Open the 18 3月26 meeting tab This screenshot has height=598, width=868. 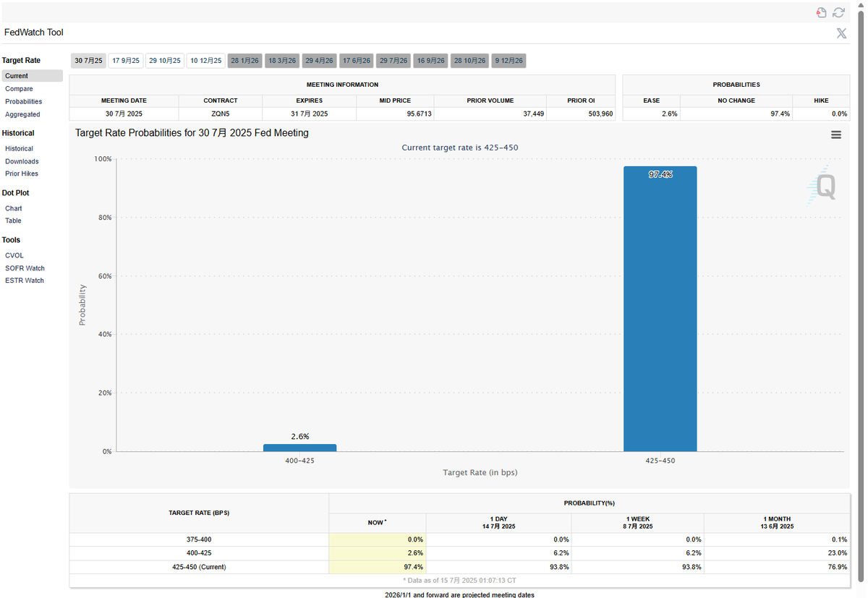tap(282, 61)
